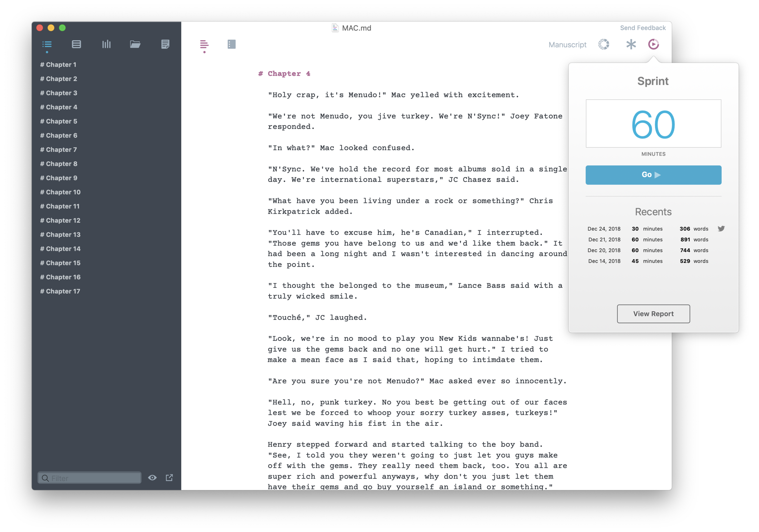Open View Report in the Sprint panel
759x532 pixels.
[653, 313]
